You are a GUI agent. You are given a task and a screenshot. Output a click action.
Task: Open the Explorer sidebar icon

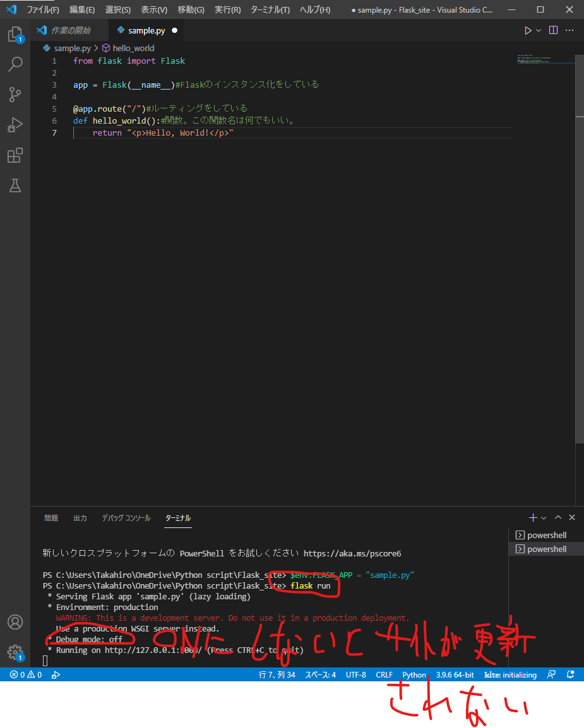(16, 34)
